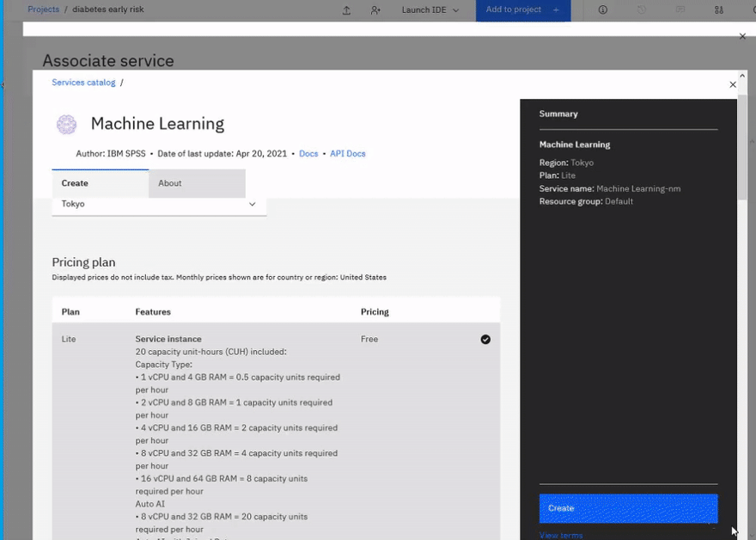Click the Auto AI feature label
This screenshot has width=756, height=540.
[x=150, y=504]
